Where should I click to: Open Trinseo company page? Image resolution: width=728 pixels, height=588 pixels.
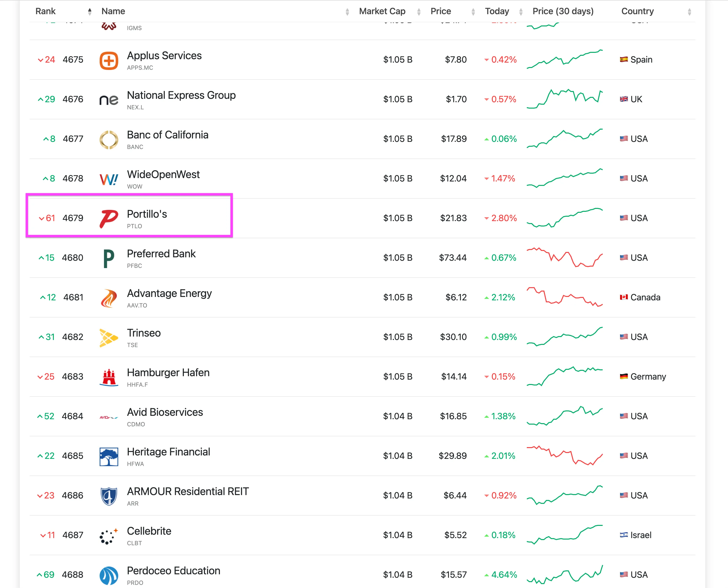click(x=144, y=333)
